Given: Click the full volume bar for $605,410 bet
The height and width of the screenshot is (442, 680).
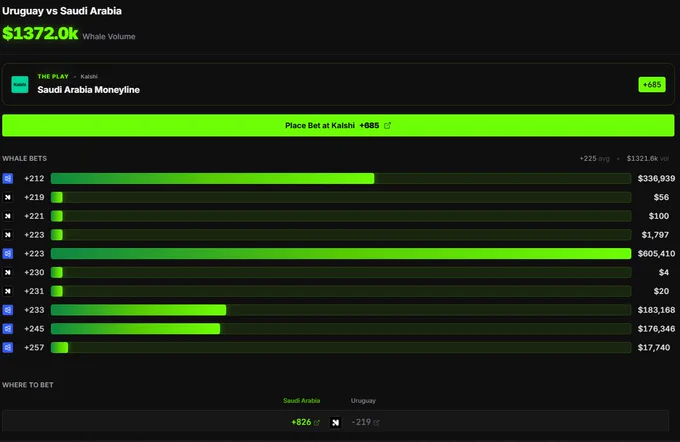Looking at the screenshot, I should click(x=341, y=253).
